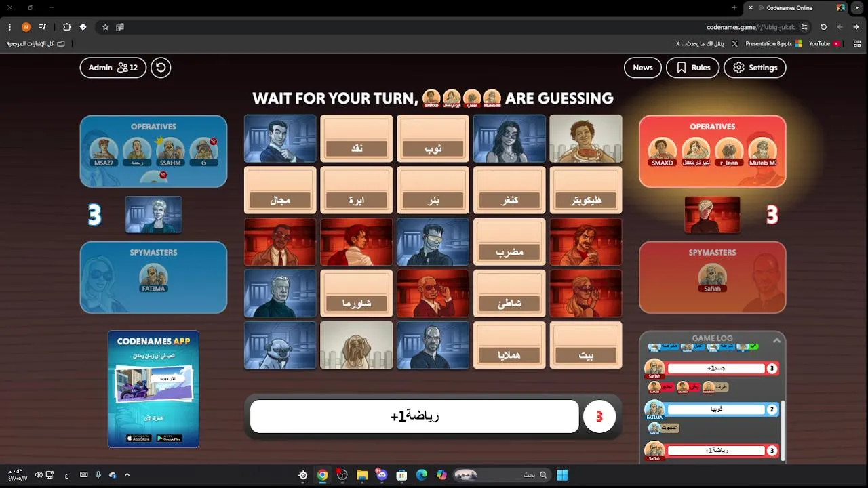Open Discord from the taskbar

382,475
